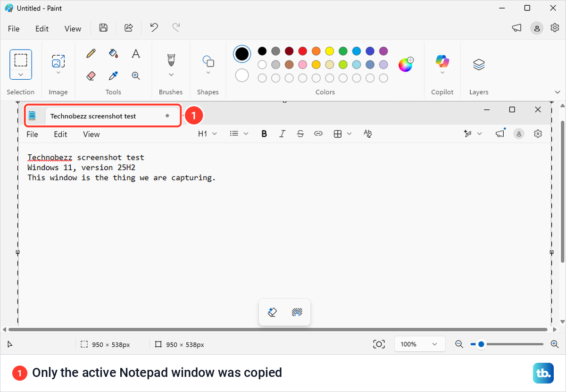Pick the lavender color swatch

point(383,65)
